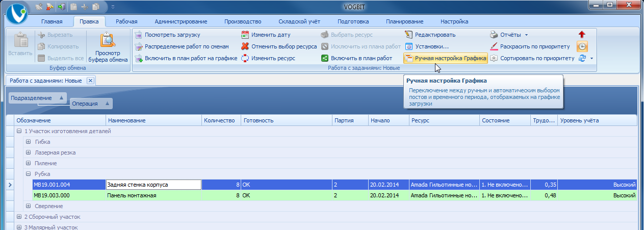The width and height of the screenshot is (644, 230).
Task: Open Установки... settings dialog
Action: tap(426, 46)
